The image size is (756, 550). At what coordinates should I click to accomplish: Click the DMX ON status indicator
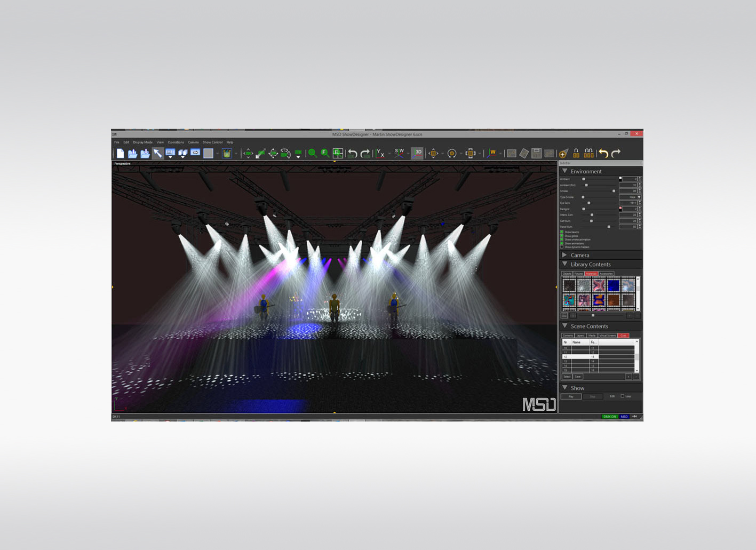click(x=609, y=417)
